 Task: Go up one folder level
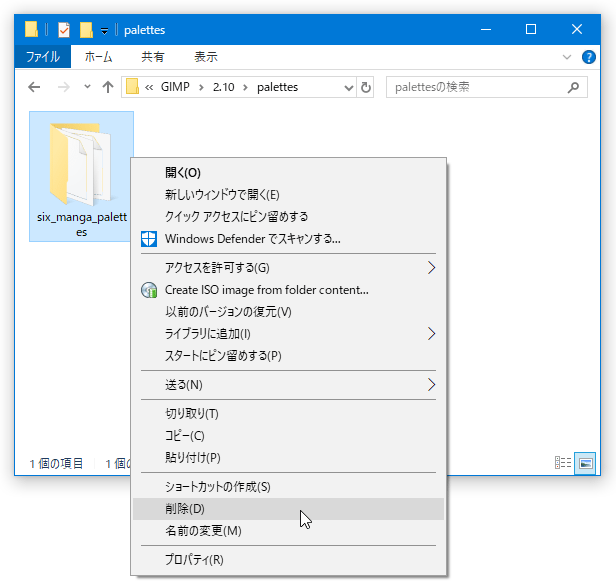click(x=108, y=87)
